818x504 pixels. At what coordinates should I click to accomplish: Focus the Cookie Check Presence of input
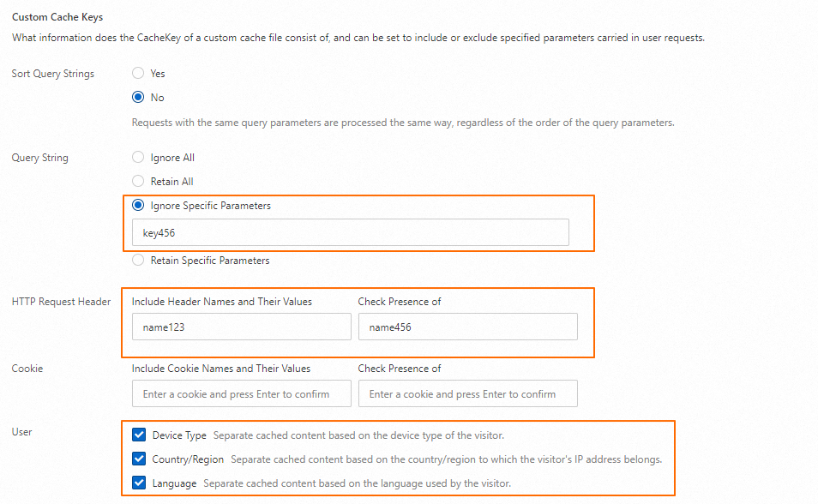click(467, 394)
